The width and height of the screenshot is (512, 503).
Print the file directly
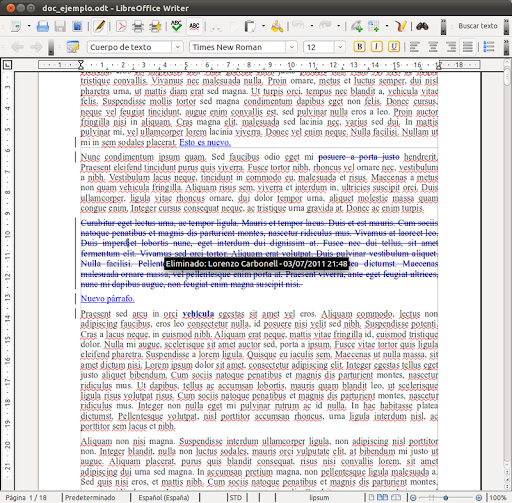click(138, 26)
